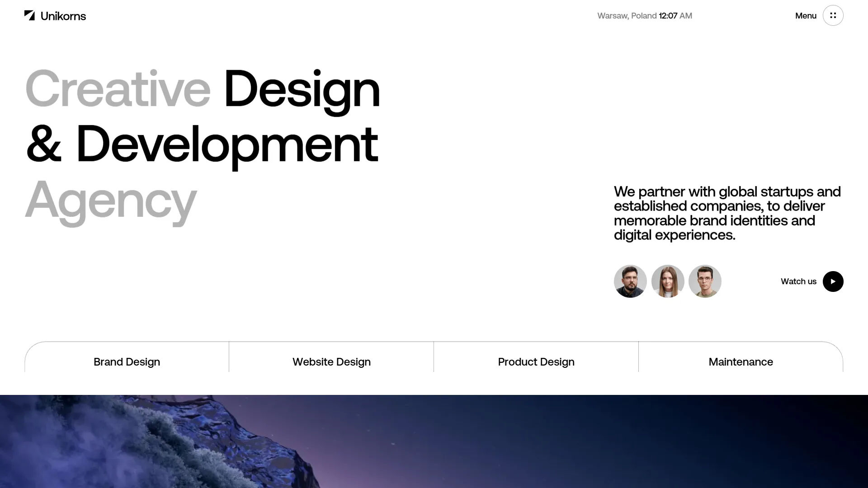Click the 12:07 AM clock display

pyautogui.click(x=675, y=16)
